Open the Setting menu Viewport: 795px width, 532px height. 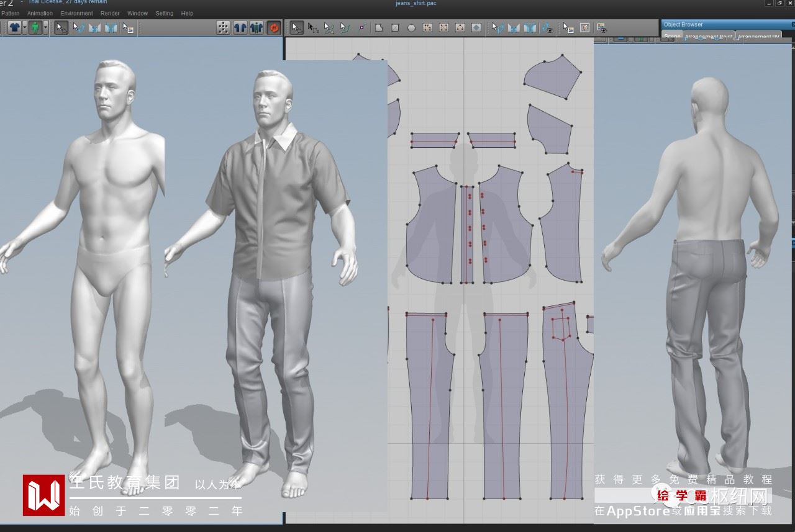point(164,13)
